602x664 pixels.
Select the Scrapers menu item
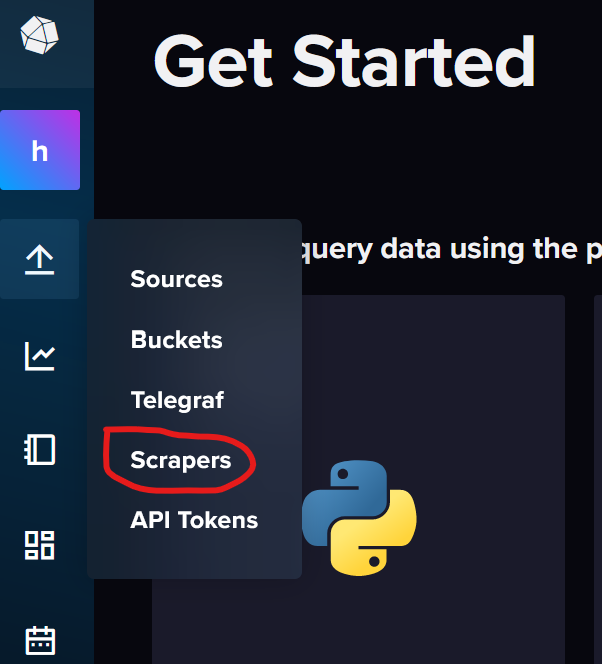click(x=180, y=460)
